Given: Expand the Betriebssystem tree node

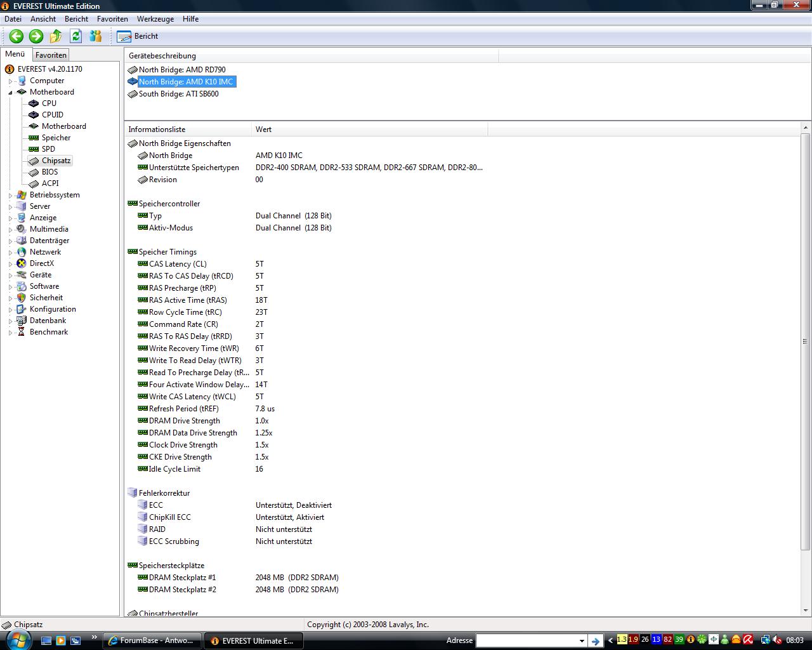Looking at the screenshot, I should click(10, 196).
